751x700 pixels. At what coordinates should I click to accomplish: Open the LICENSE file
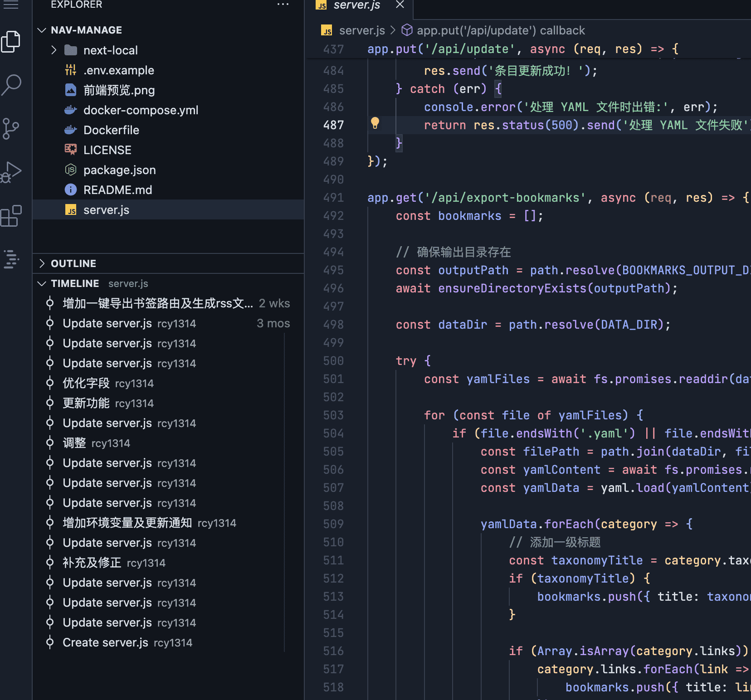pos(168,150)
